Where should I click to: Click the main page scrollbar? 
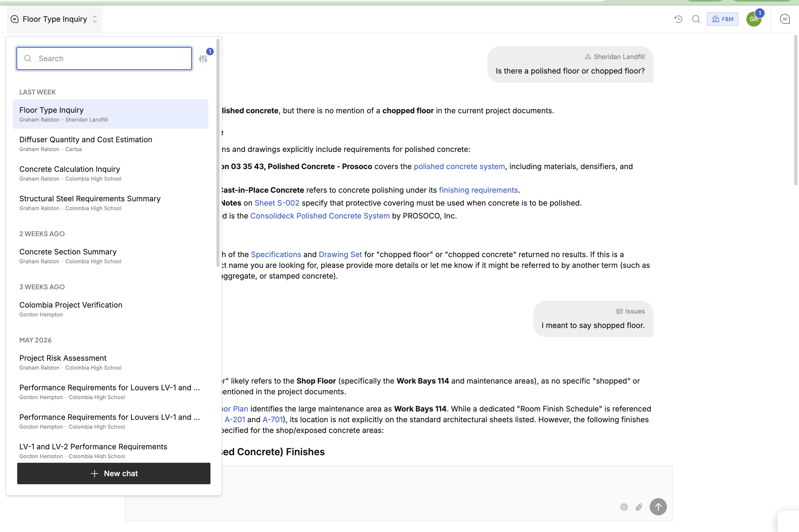(795, 110)
